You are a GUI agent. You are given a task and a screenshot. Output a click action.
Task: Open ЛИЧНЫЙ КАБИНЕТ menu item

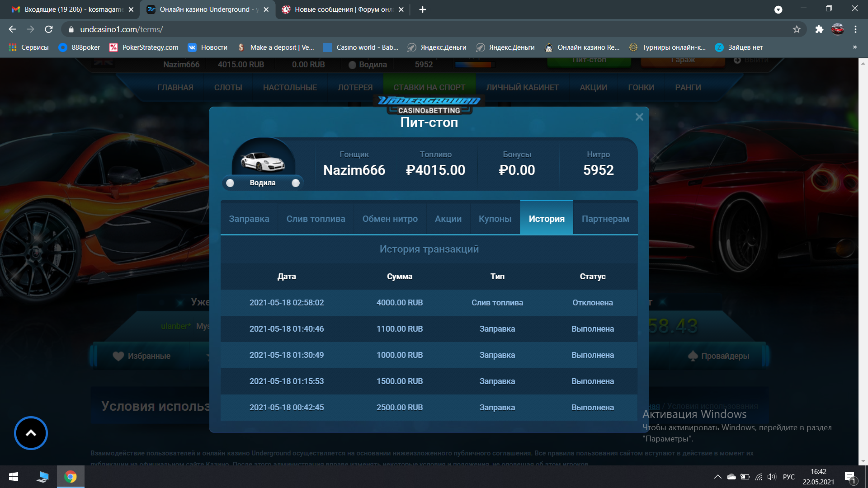click(x=522, y=88)
